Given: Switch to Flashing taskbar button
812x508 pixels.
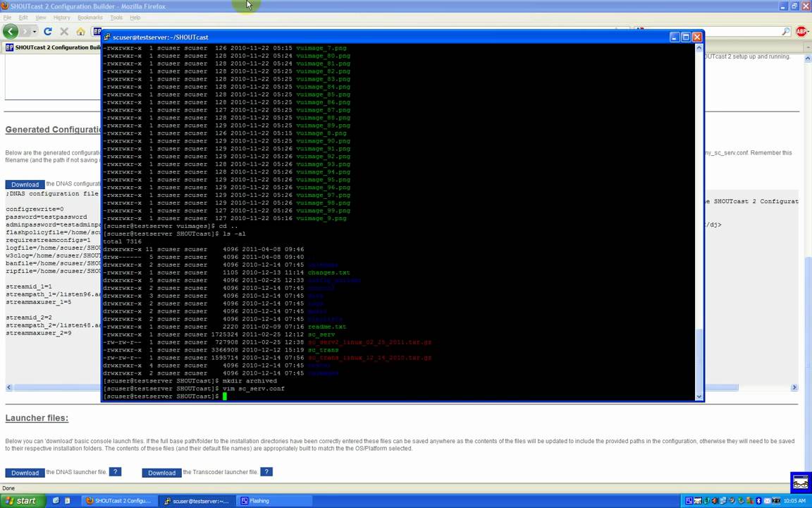Looking at the screenshot, I should (x=274, y=501).
